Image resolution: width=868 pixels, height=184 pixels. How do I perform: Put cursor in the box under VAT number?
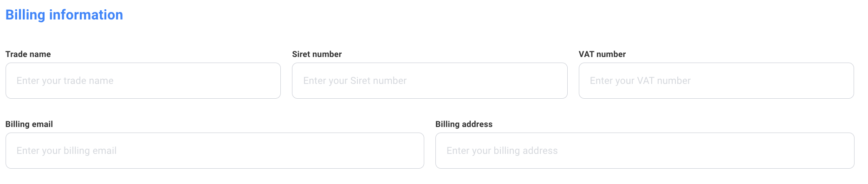716,81
